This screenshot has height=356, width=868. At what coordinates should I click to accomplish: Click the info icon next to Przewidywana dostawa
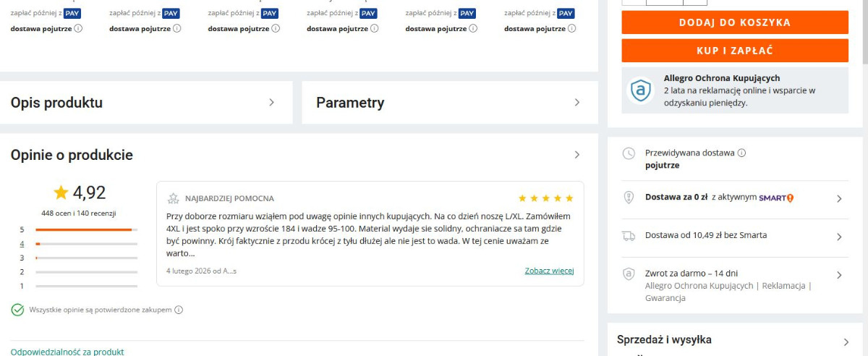(x=741, y=153)
